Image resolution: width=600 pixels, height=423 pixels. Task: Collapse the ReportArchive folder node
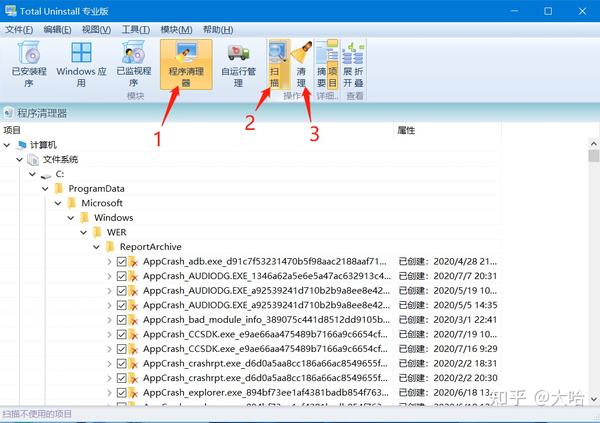(x=96, y=247)
